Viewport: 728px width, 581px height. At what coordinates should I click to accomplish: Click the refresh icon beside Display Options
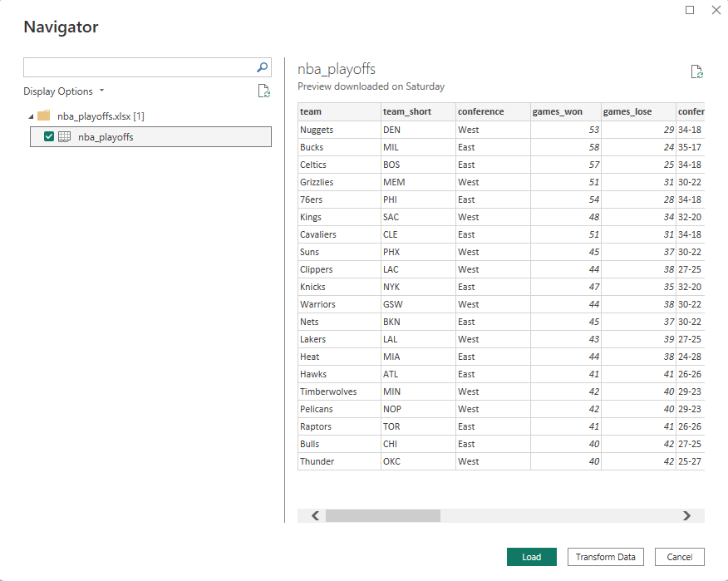point(264,91)
